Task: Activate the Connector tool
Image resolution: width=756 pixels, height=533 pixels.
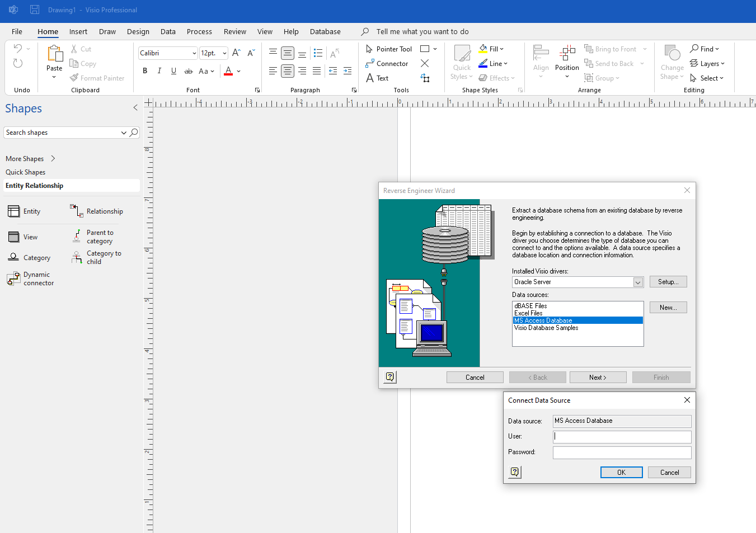Action: tap(387, 64)
